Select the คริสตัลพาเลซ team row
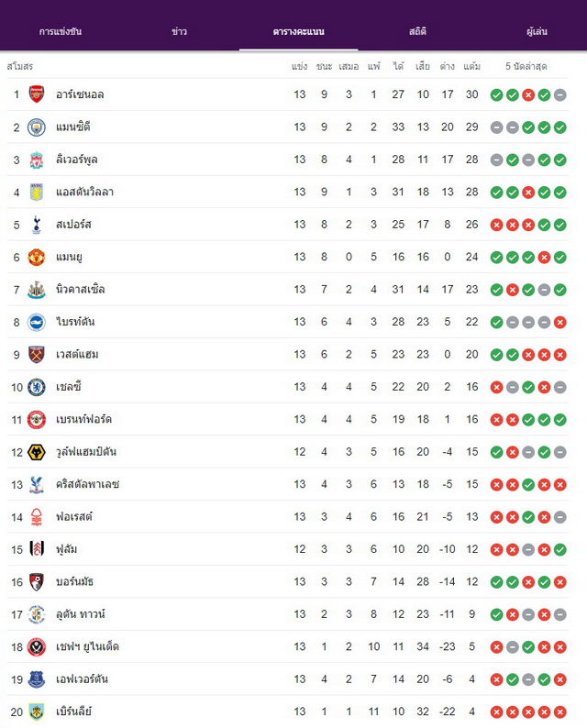The image size is (587, 728). [x=287, y=484]
